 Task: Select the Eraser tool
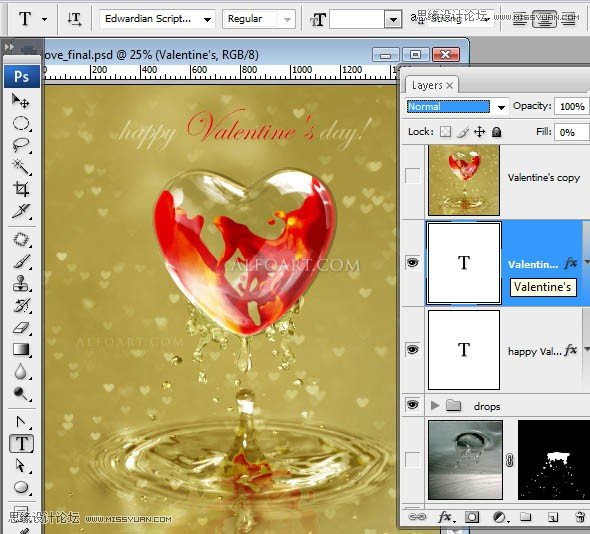click(21, 327)
